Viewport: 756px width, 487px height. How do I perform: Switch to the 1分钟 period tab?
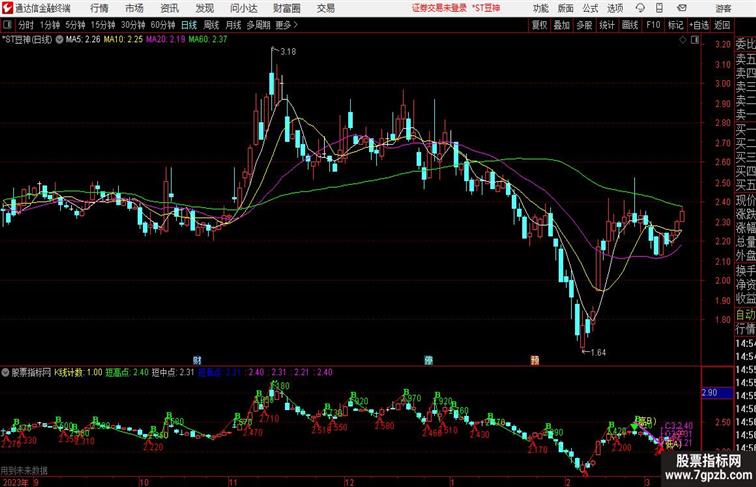[50, 25]
